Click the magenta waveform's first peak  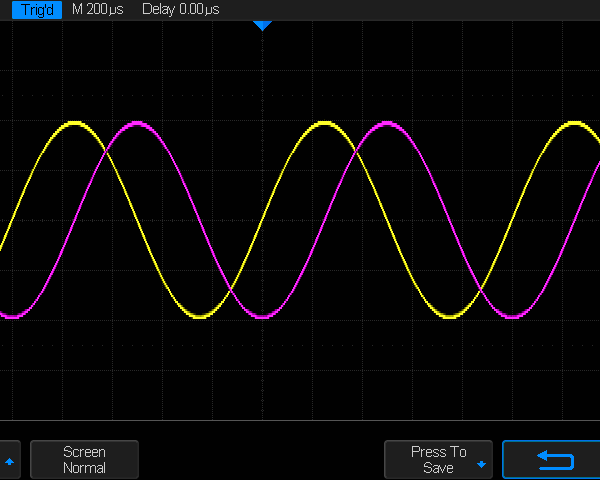coord(137,123)
